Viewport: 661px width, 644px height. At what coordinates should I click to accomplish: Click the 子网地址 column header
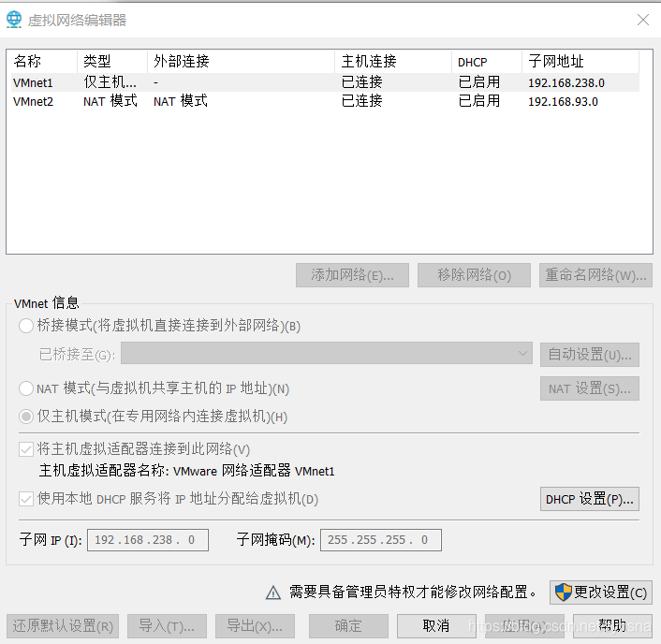click(580, 62)
